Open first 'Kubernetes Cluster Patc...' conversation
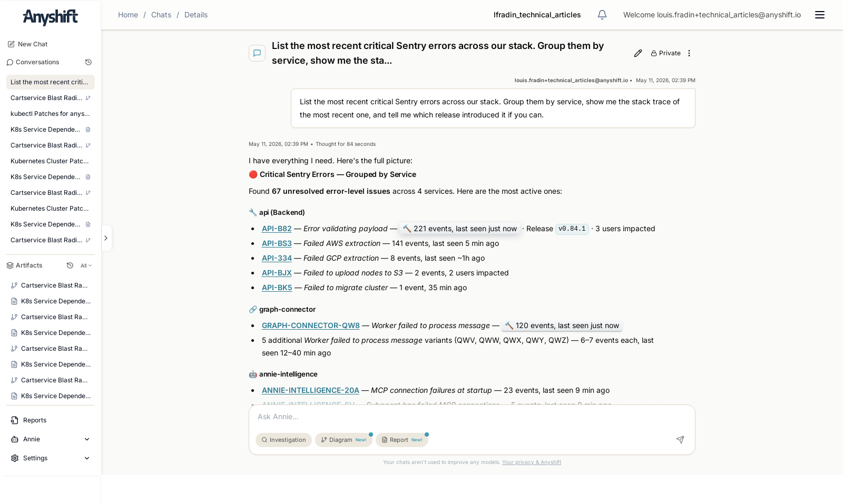Viewport: 843px width, 504px height. coord(51,161)
